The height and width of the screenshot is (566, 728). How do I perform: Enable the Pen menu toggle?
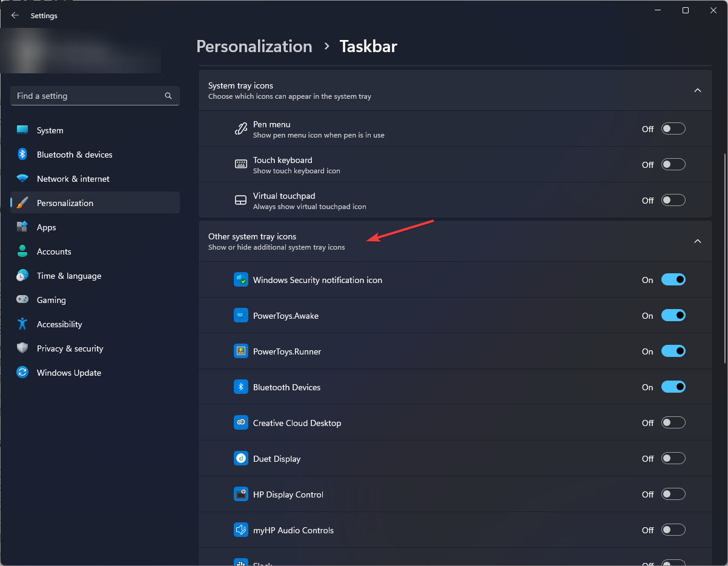pos(673,128)
